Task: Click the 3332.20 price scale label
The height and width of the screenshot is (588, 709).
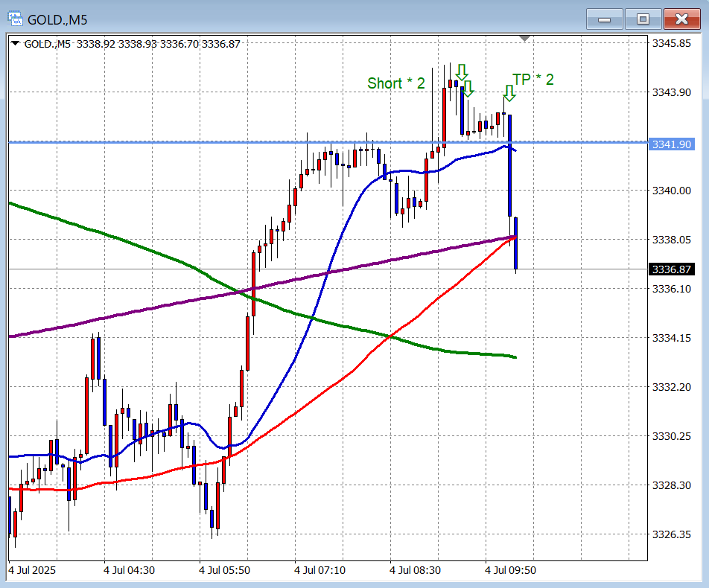Action: pyautogui.click(x=672, y=387)
